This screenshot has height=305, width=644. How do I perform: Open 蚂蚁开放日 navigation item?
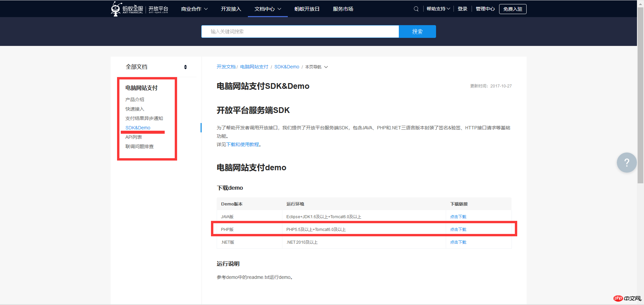tap(307, 9)
